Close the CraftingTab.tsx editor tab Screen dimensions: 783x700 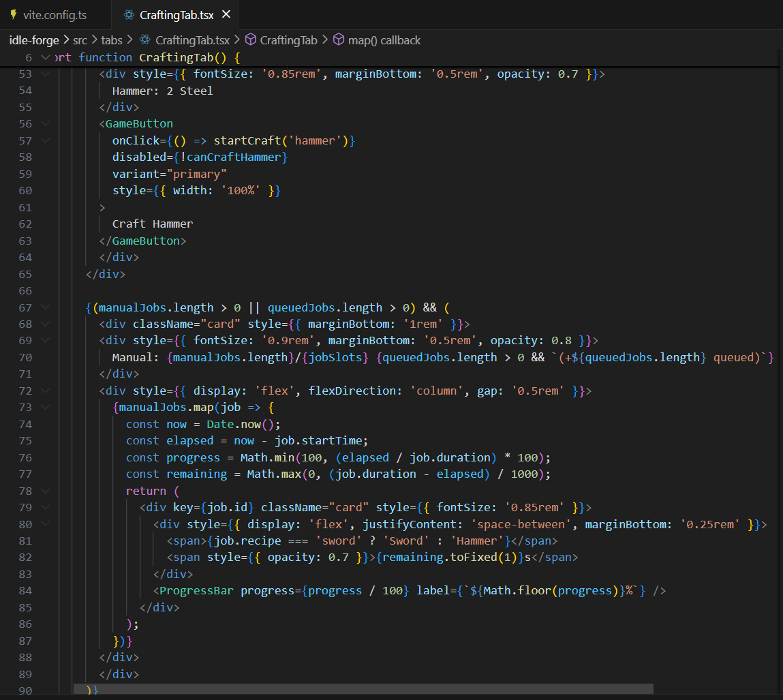(226, 14)
